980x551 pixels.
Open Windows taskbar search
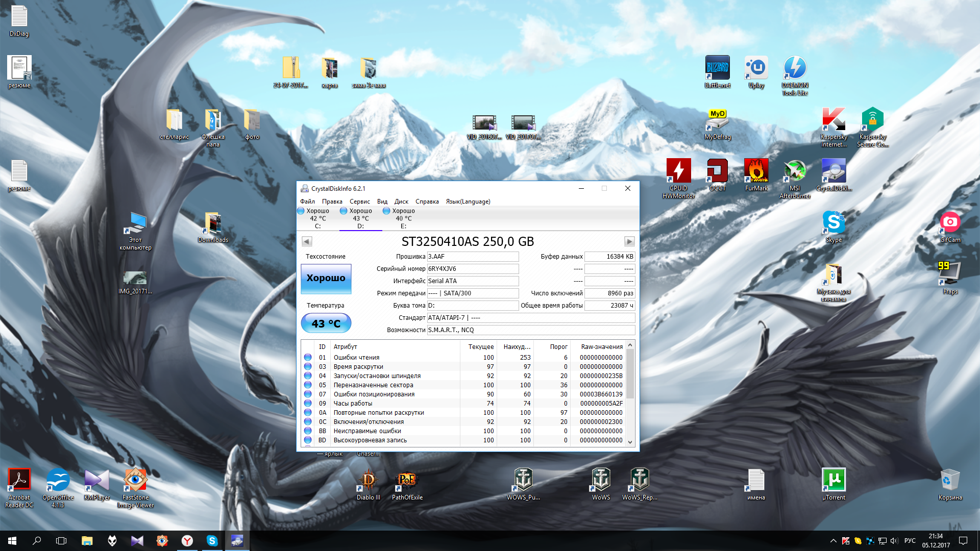pos(37,541)
